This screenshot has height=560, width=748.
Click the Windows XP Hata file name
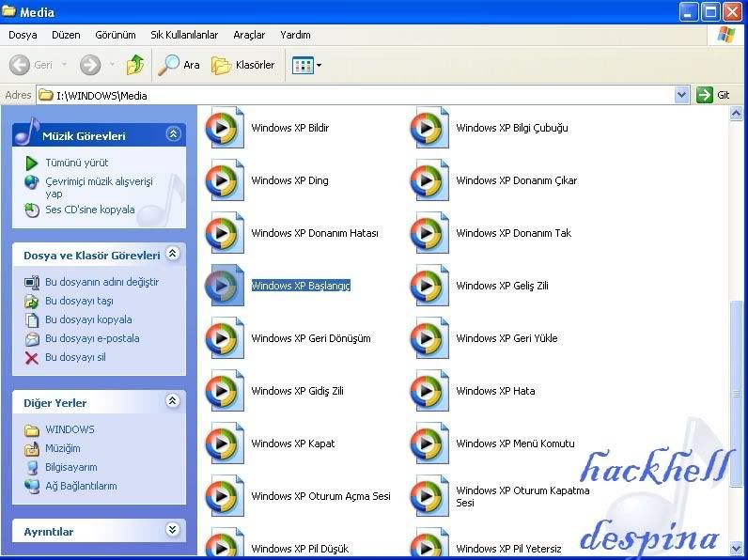(495, 391)
